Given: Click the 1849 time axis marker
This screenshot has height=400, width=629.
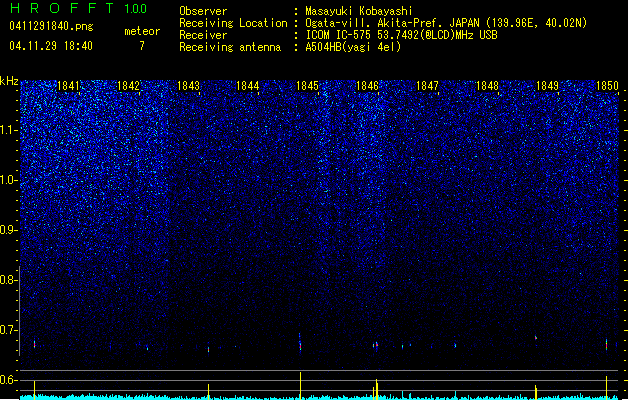Looking at the screenshot, I should 548,86.
